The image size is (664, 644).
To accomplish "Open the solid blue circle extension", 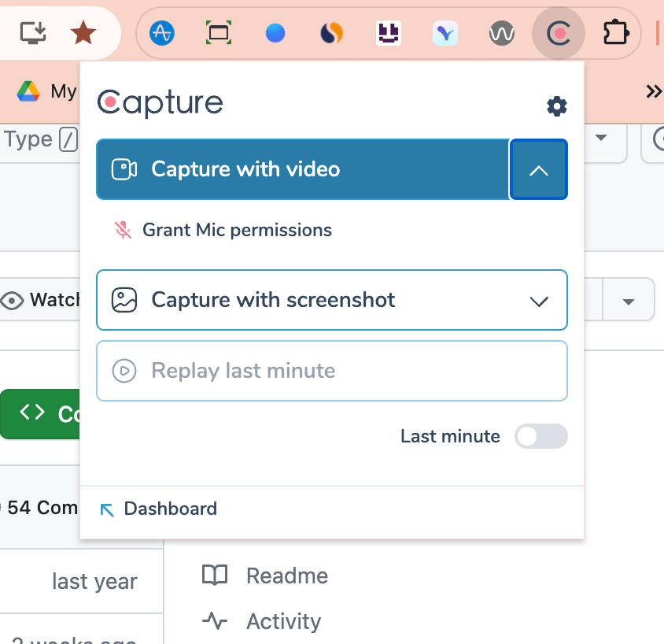I will (275, 33).
